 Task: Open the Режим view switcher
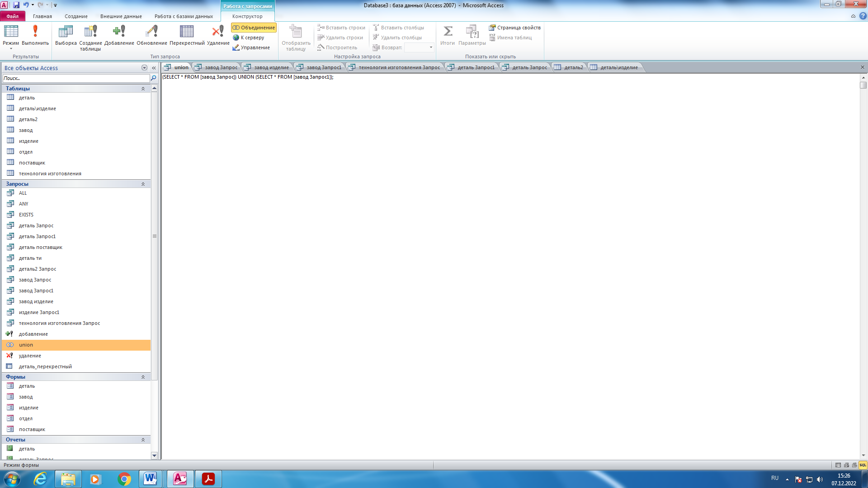coord(11,37)
